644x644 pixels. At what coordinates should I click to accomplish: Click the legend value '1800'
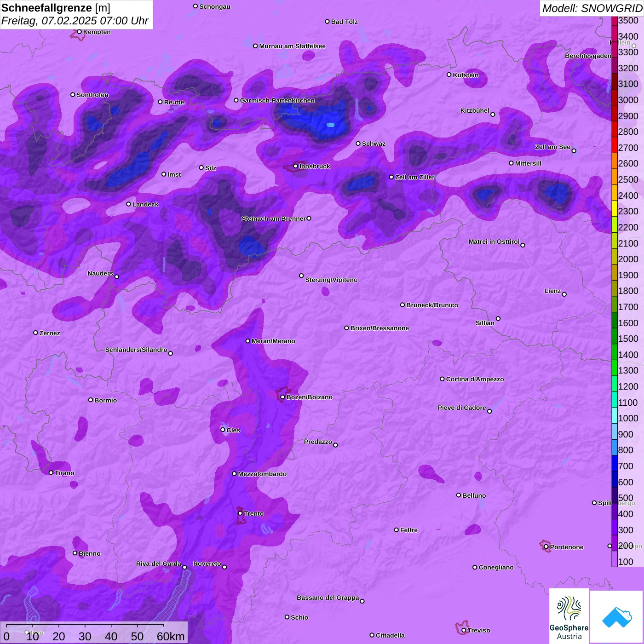click(628, 291)
